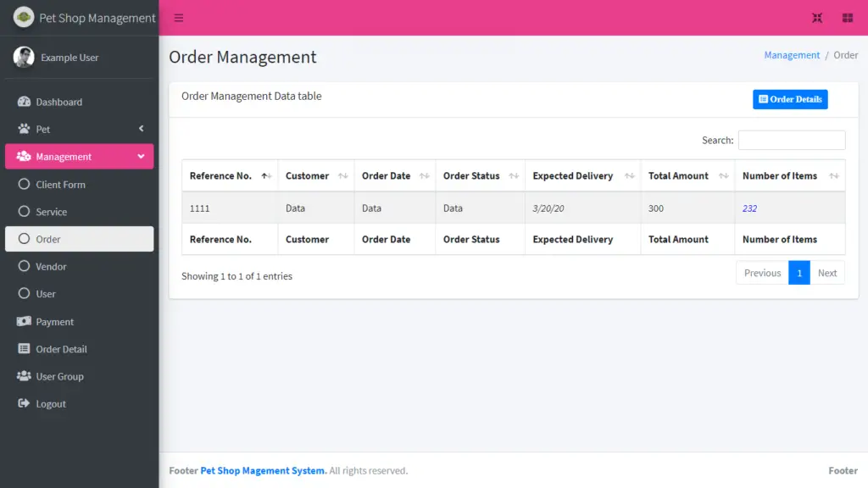Screen dimensions: 868x488
Task: Open the apps grid icon on navbar
Action: (847, 17)
